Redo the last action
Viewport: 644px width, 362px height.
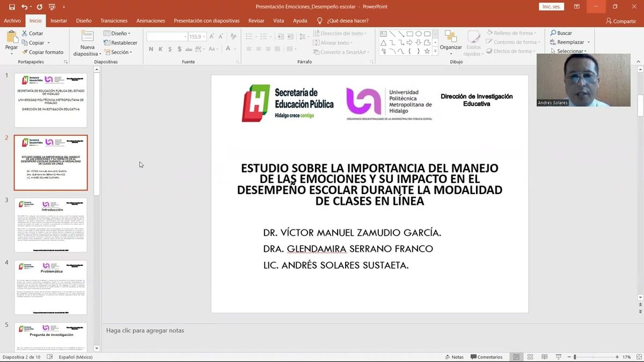[x=40, y=6]
